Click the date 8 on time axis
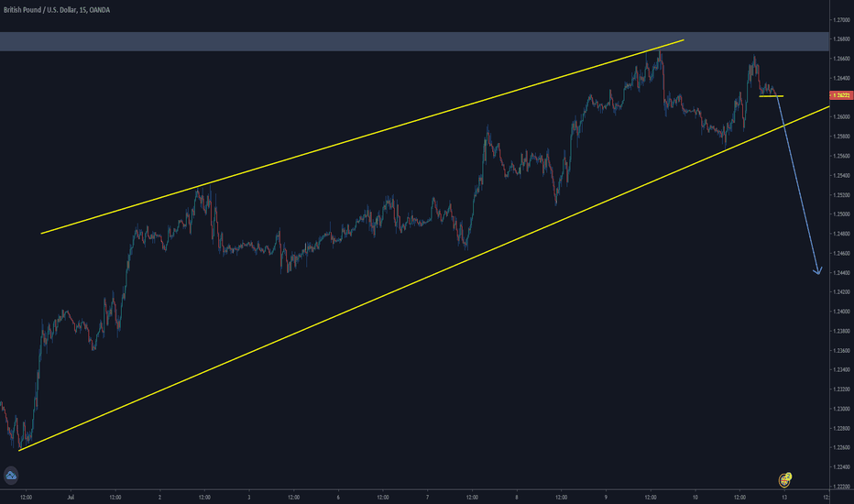 (x=517, y=497)
